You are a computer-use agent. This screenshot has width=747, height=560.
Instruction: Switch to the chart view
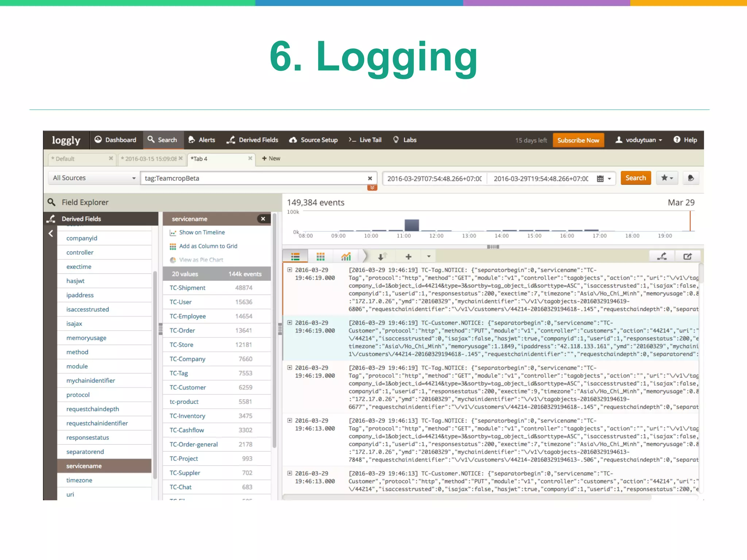coord(346,257)
